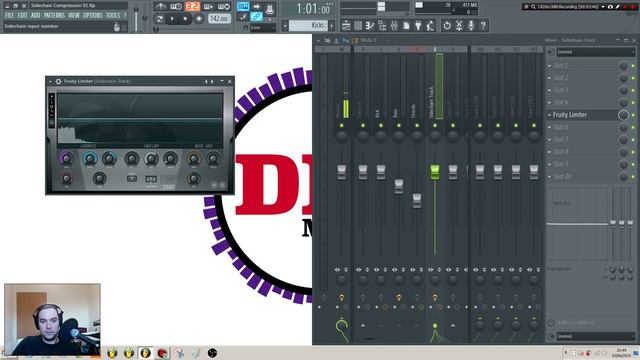Enable wait for input to start playing

tap(176, 7)
